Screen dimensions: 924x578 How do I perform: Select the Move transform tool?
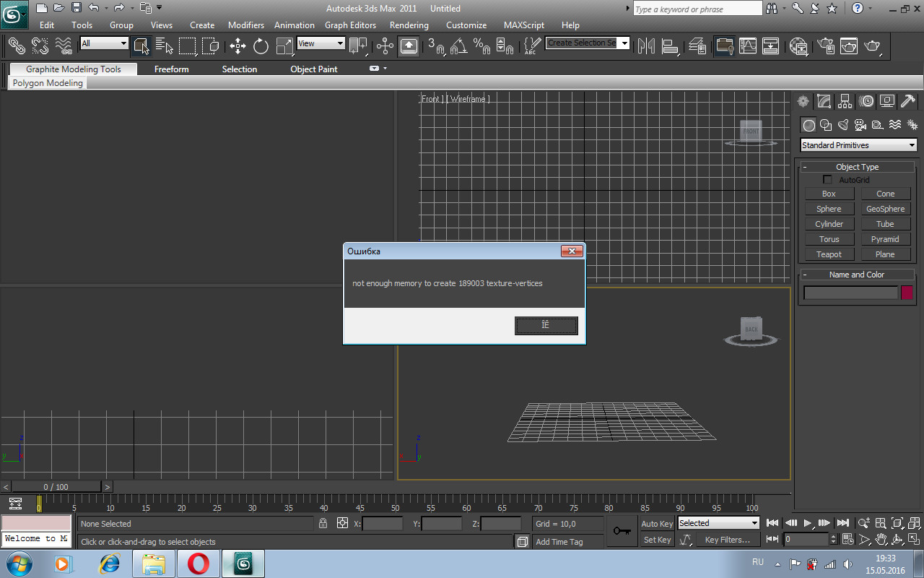[237, 46]
